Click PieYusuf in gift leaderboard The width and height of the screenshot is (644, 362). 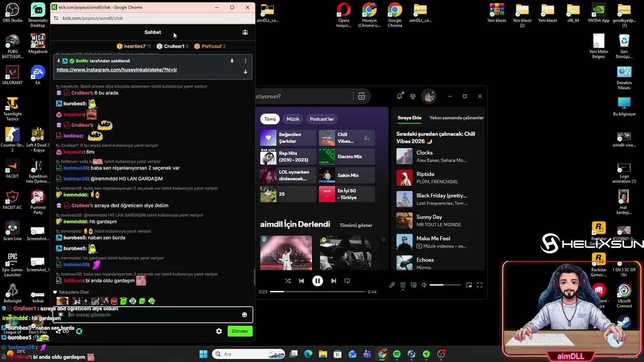[x=210, y=46]
